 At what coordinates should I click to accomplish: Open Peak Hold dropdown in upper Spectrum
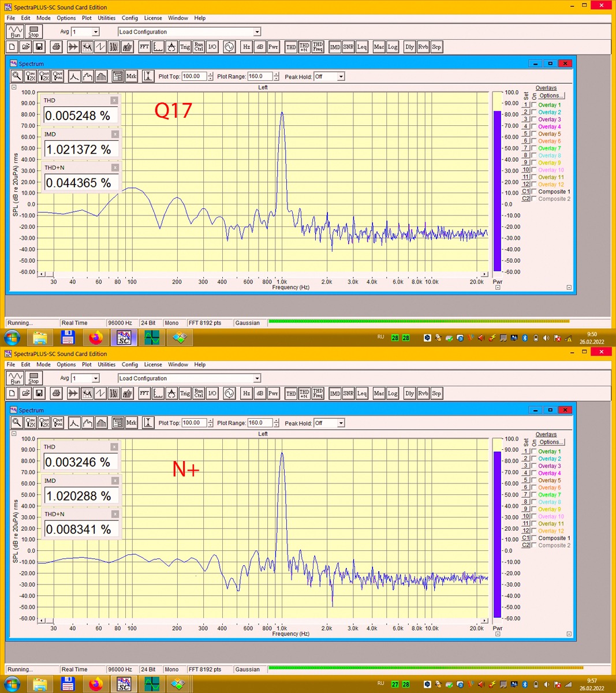[341, 76]
